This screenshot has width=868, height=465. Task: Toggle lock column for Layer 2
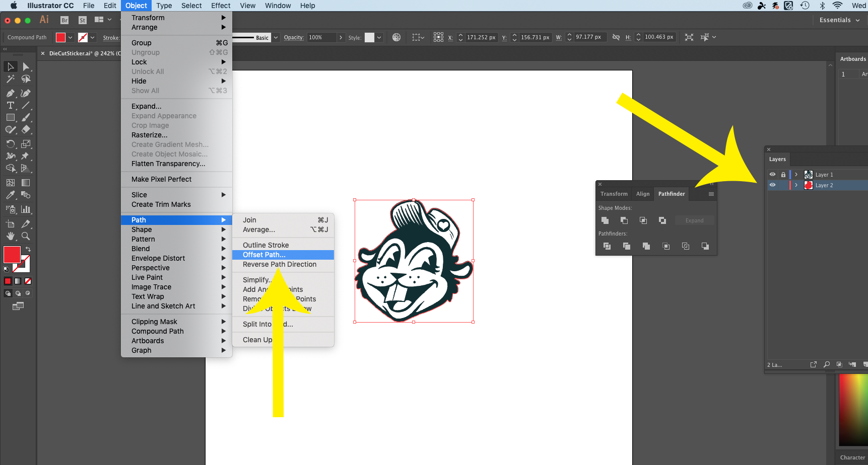[x=783, y=185]
